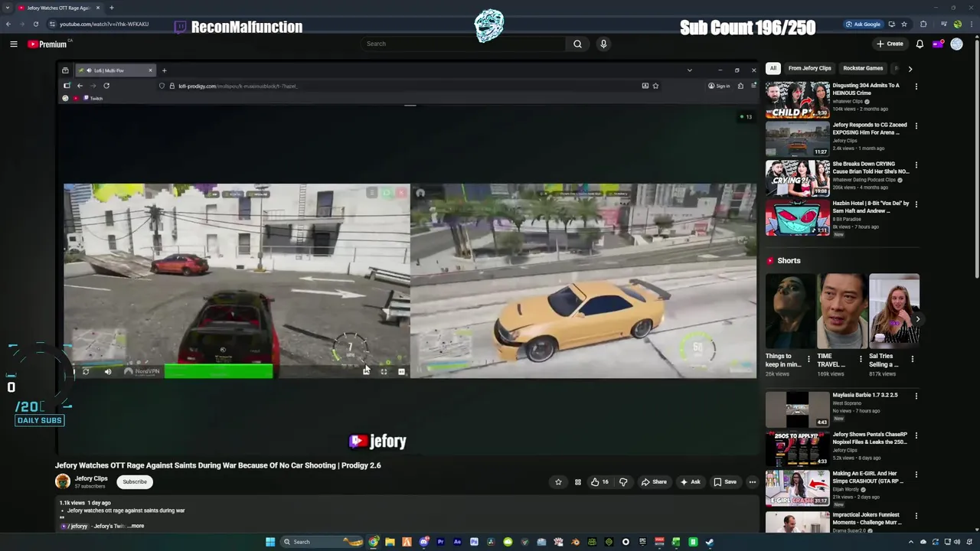Share the video
This screenshot has height=551, width=980.
[x=654, y=482]
